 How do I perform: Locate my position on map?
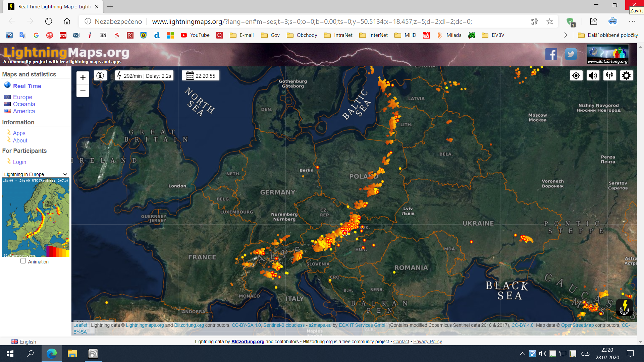(576, 75)
